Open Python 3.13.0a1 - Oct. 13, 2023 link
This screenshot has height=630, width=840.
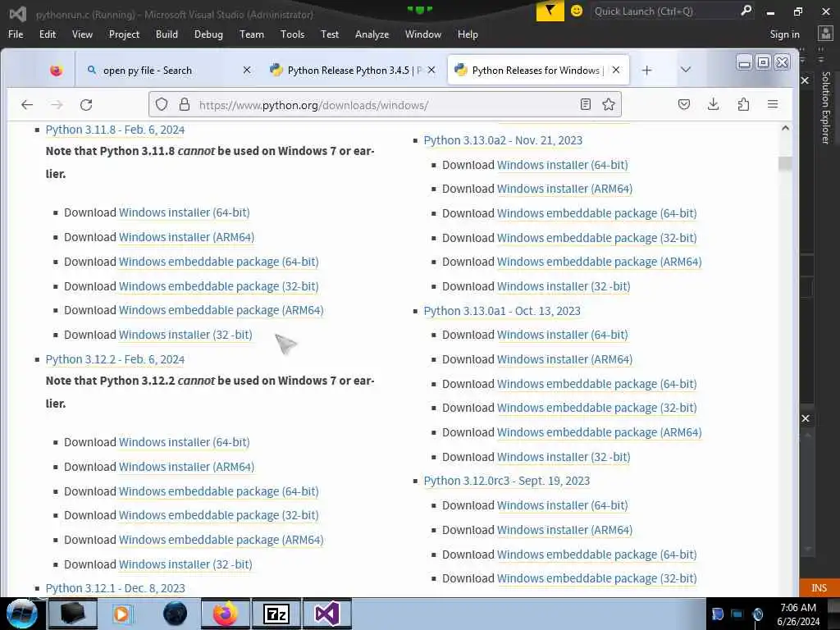501,311
